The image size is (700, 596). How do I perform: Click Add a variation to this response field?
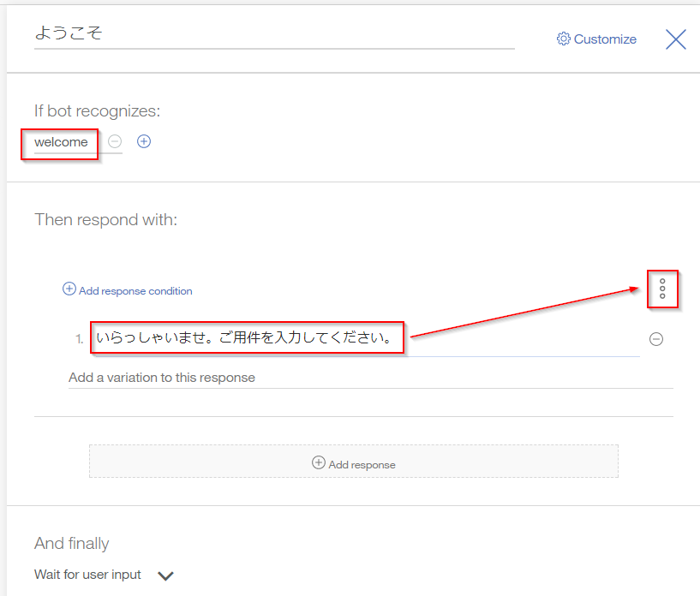(x=370, y=378)
